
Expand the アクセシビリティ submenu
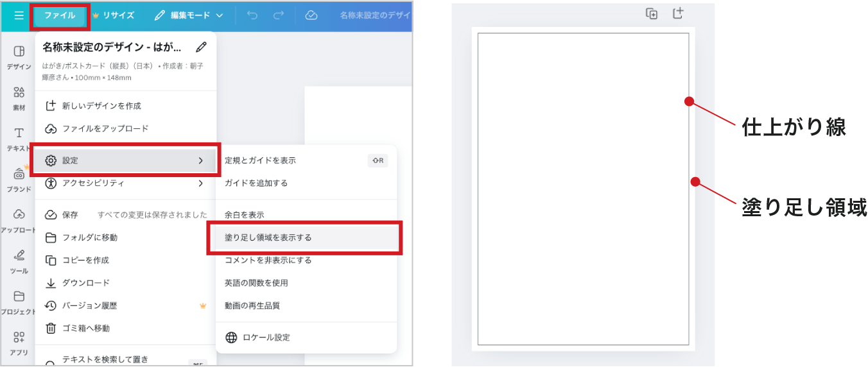tap(125, 183)
